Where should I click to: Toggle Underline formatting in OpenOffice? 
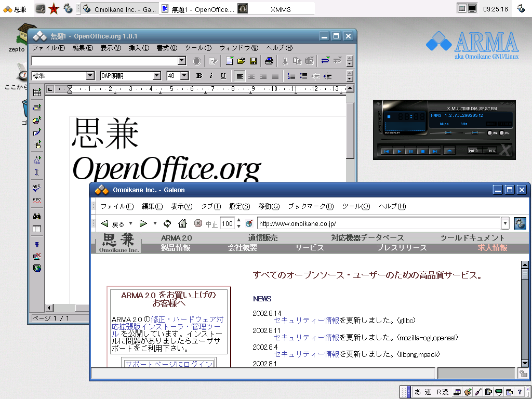(x=223, y=76)
